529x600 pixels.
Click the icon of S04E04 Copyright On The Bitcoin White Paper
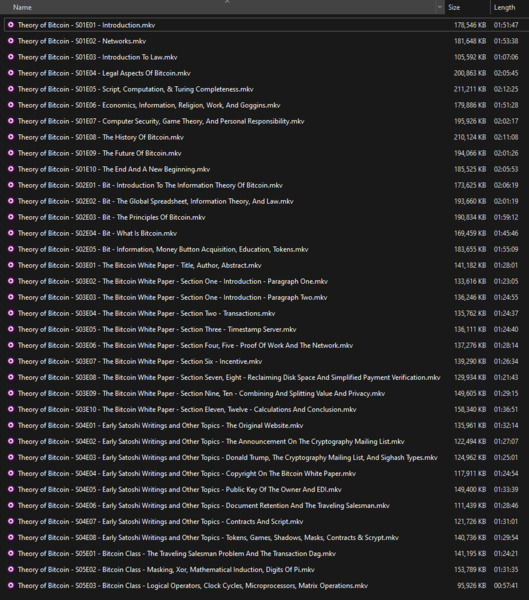click(x=11, y=473)
